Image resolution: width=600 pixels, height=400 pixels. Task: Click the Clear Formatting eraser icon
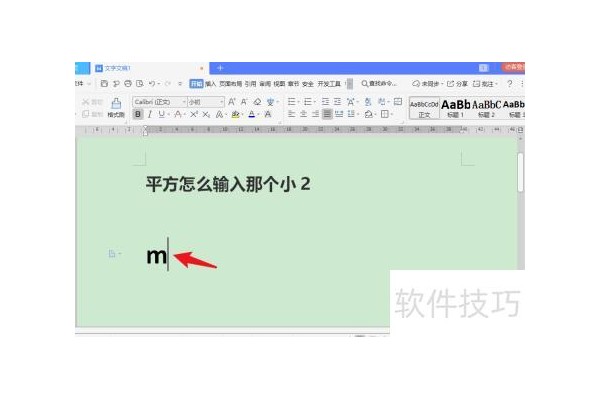pos(257,102)
